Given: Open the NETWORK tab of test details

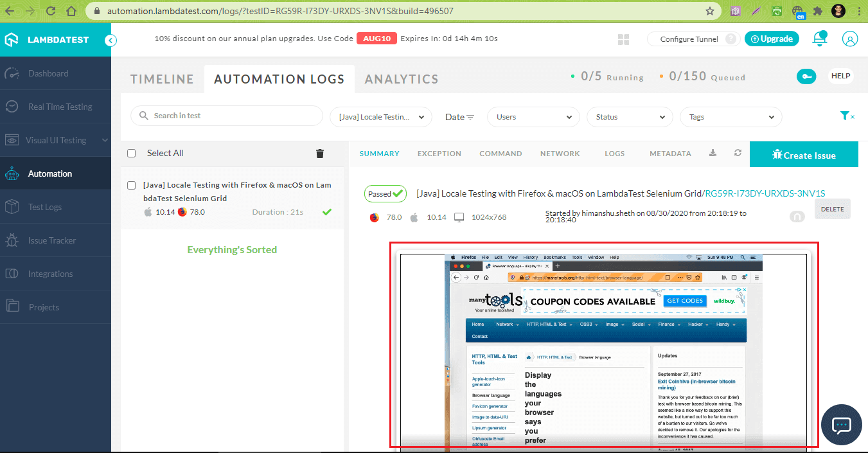Looking at the screenshot, I should pos(560,154).
